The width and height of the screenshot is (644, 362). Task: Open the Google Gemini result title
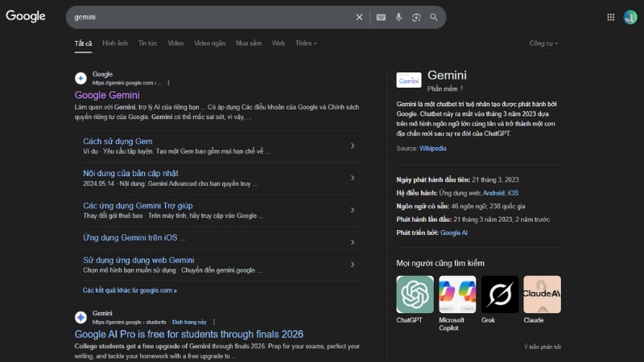(x=107, y=95)
